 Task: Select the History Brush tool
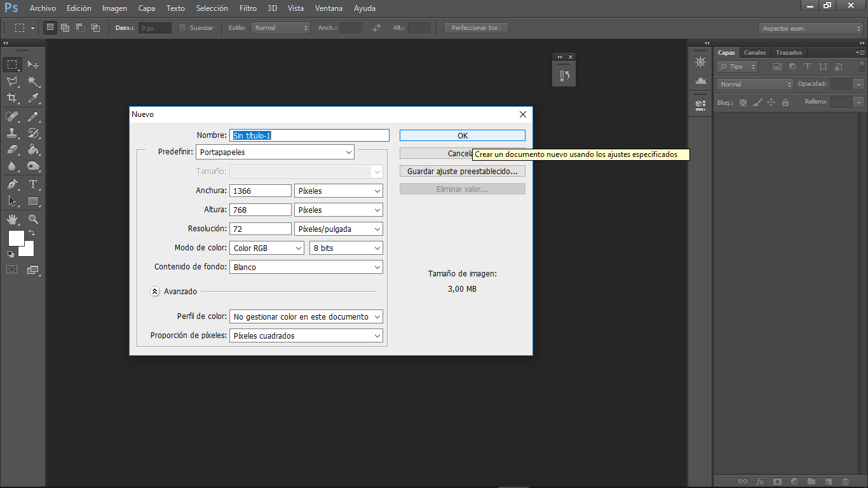click(33, 133)
